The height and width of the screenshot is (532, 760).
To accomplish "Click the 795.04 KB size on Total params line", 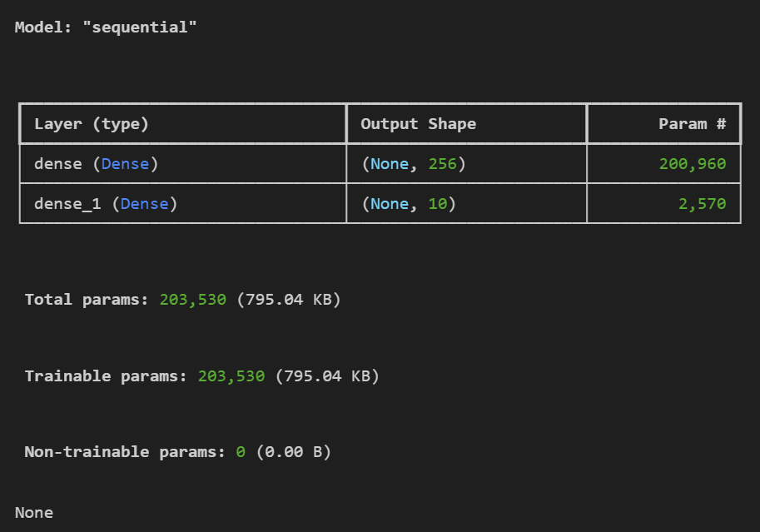I will pyautogui.click(x=289, y=299).
